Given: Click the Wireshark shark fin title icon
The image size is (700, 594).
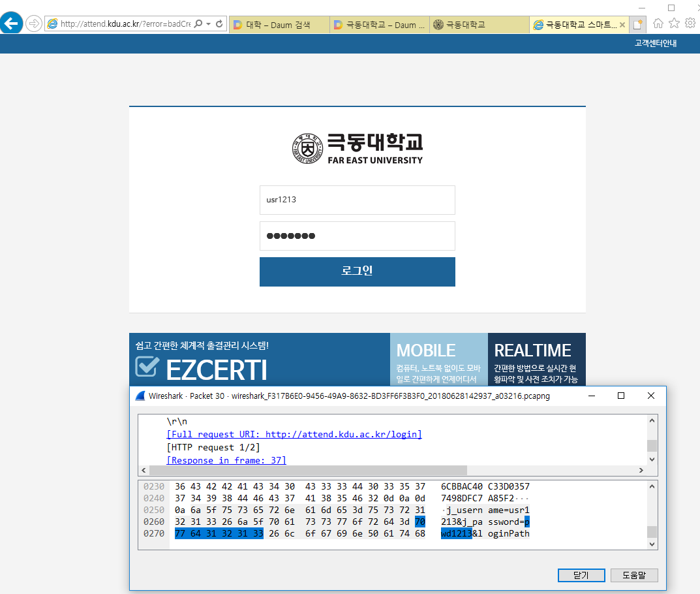Looking at the screenshot, I should pos(140,396).
